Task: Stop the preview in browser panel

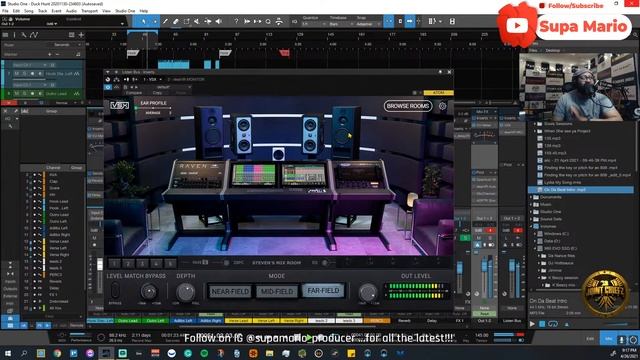Action: (x=542, y=324)
